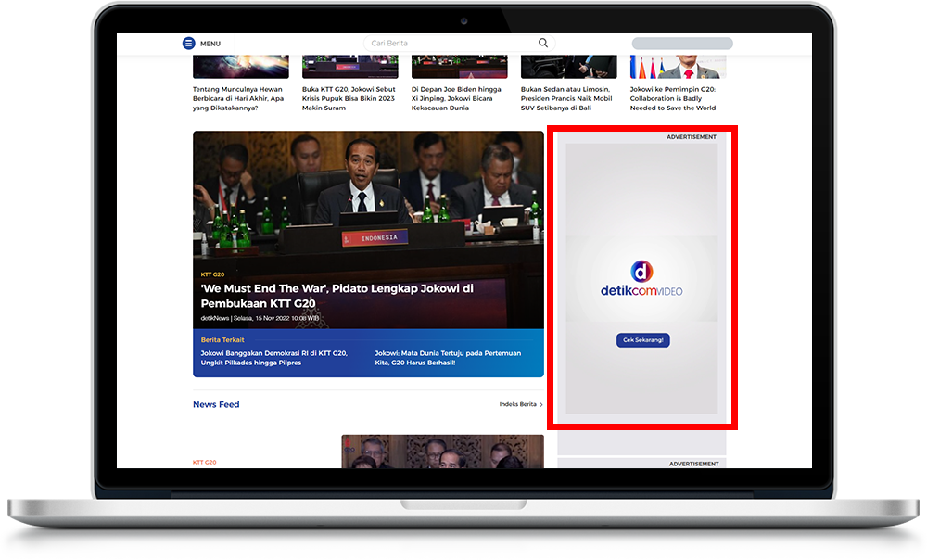Read 'Jokowi ke Pemimpin G20: Collaboration' article
Image resolution: width=927 pixels, height=560 pixels.
[x=674, y=98]
